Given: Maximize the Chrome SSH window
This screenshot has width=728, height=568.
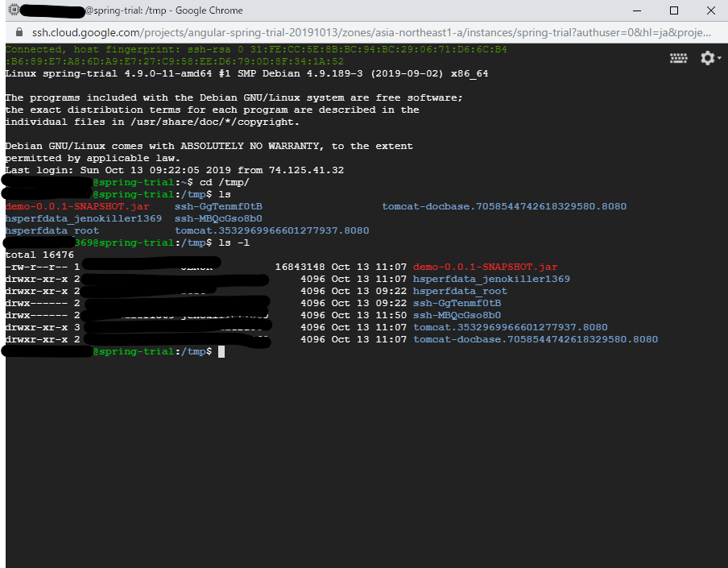Looking at the screenshot, I should tap(674, 10).
